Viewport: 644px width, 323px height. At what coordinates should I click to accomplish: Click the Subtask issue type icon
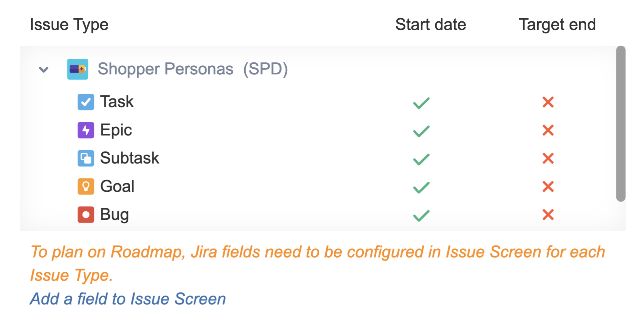point(86,158)
